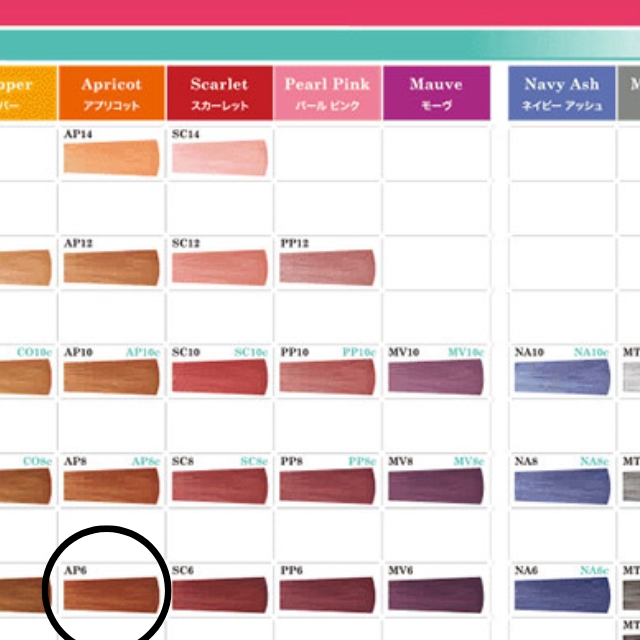Image resolution: width=640 pixels, height=640 pixels.
Task: Click the AP14 apricot hair swatch
Action: coord(111,158)
